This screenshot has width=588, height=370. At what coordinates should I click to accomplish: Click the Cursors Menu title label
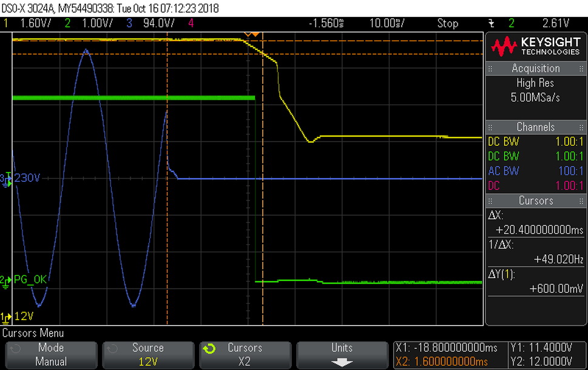[x=33, y=333]
